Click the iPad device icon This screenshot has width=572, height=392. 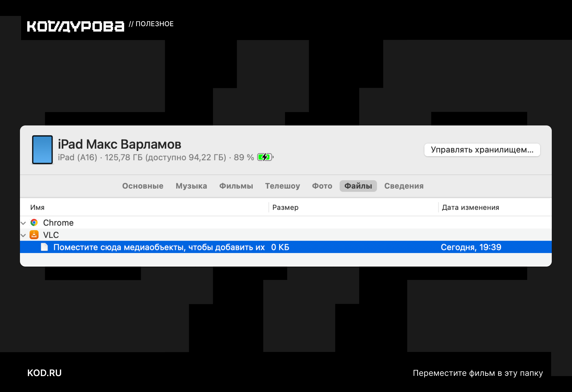(42, 150)
